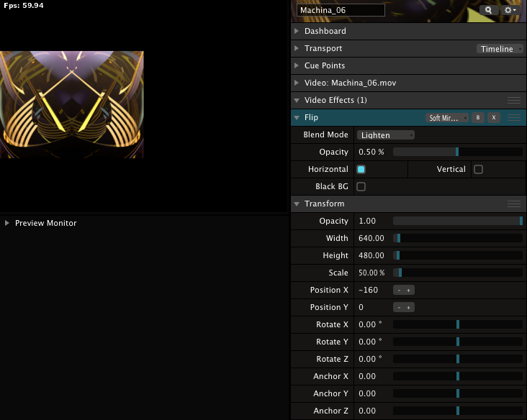Viewport: 527px width, 420px height.
Task: Click the mirrored video preview image
Action: pyautogui.click(x=71, y=104)
